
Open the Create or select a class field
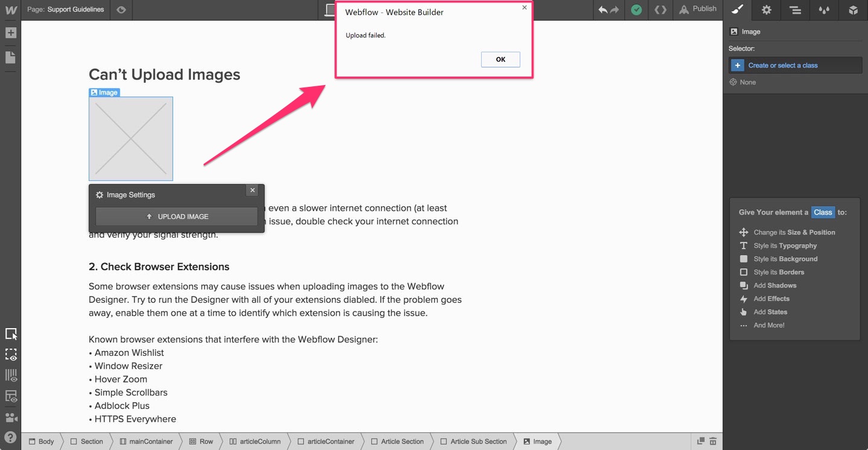click(x=795, y=65)
